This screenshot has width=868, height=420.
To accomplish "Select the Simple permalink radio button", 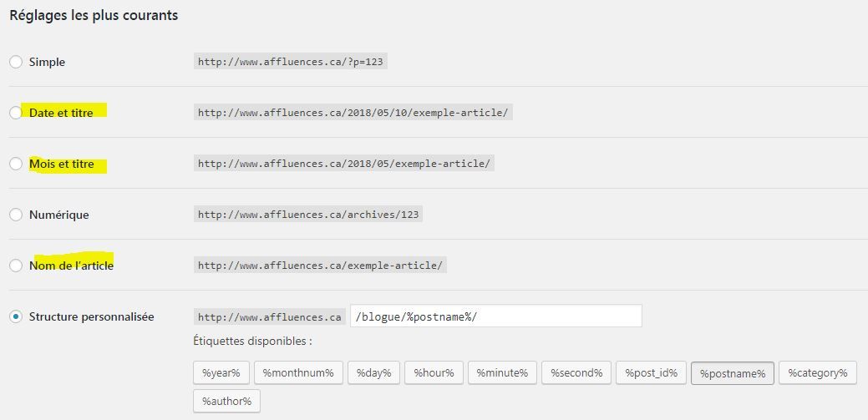I will (x=16, y=62).
